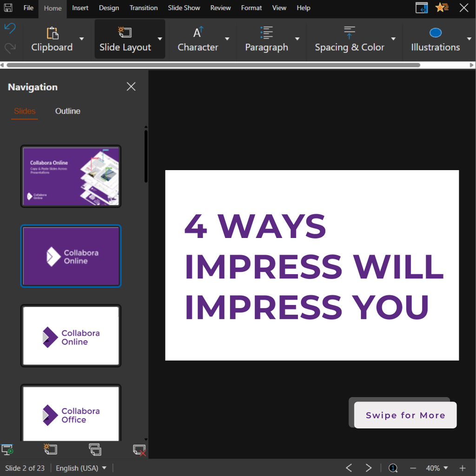
Task: Switch to the Outline tab in Navigation
Action: point(68,111)
